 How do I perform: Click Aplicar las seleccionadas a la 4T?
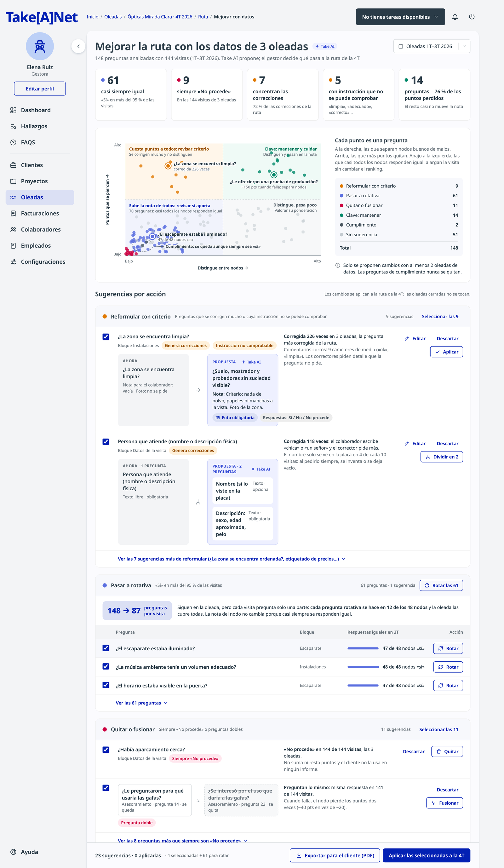pyautogui.click(x=426, y=855)
